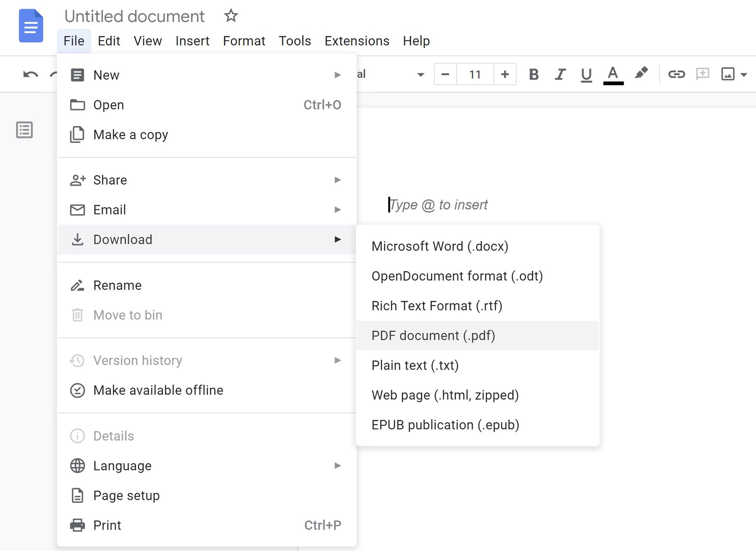This screenshot has width=756, height=551.
Task: Open the Format menu
Action: coord(244,41)
